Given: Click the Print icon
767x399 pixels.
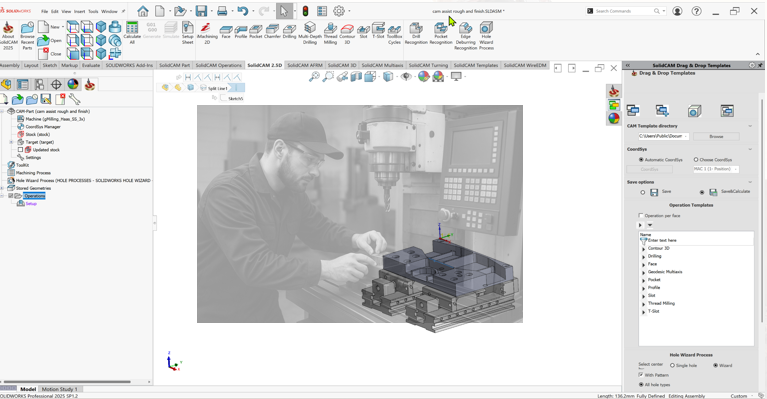Looking at the screenshot, I should tap(222, 11).
